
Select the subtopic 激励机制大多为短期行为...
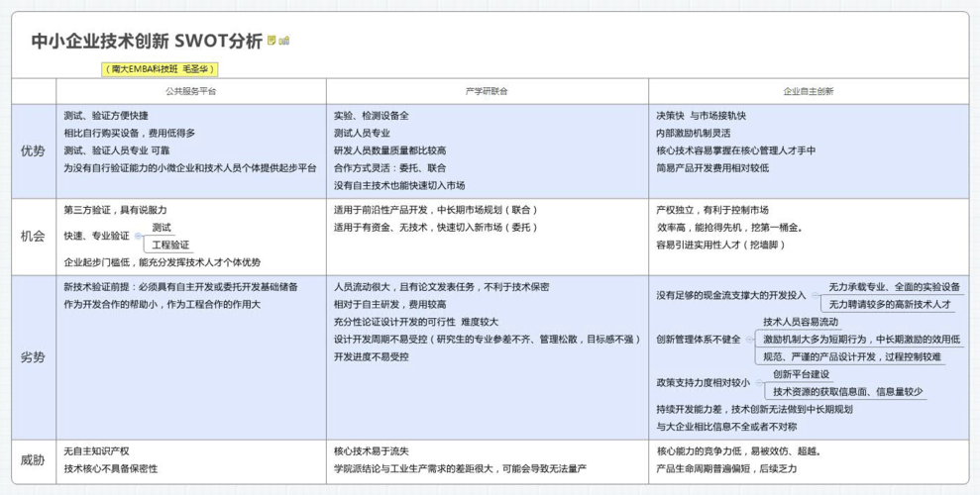[861, 340]
